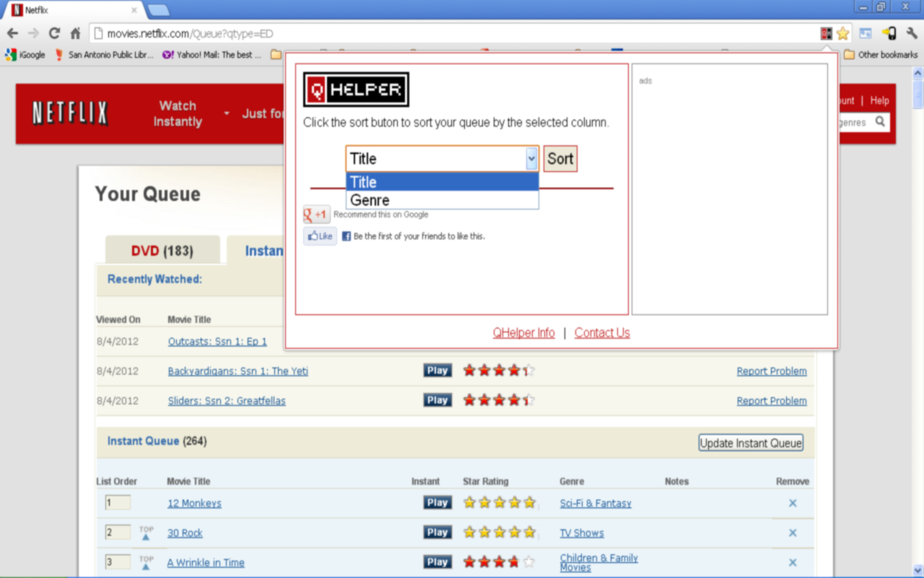Image resolution: width=924 pixels, height=578 pixels.
Task: Click the list order field for 12 Monkeys
Action: [x=118, y=503]
